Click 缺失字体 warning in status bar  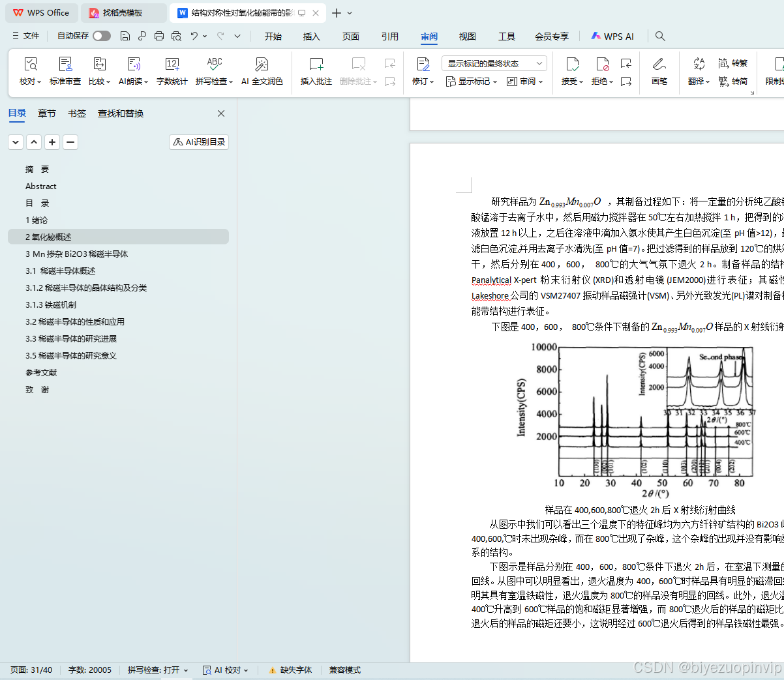coord(290,670)
